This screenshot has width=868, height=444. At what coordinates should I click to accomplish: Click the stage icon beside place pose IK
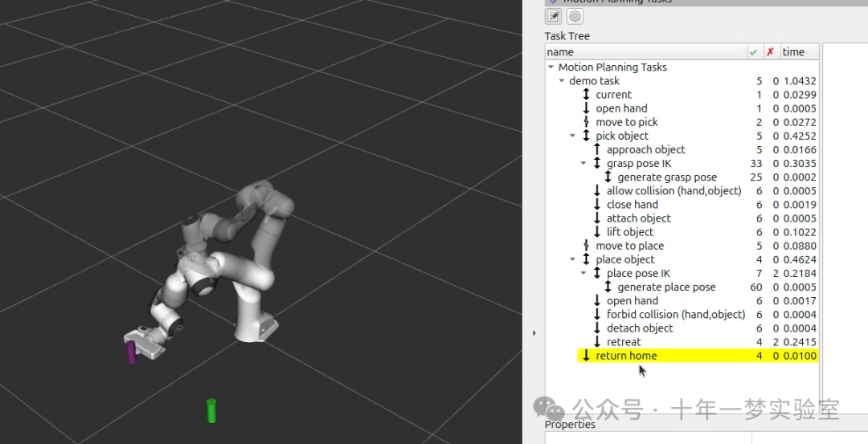click(x=596, y=273)
